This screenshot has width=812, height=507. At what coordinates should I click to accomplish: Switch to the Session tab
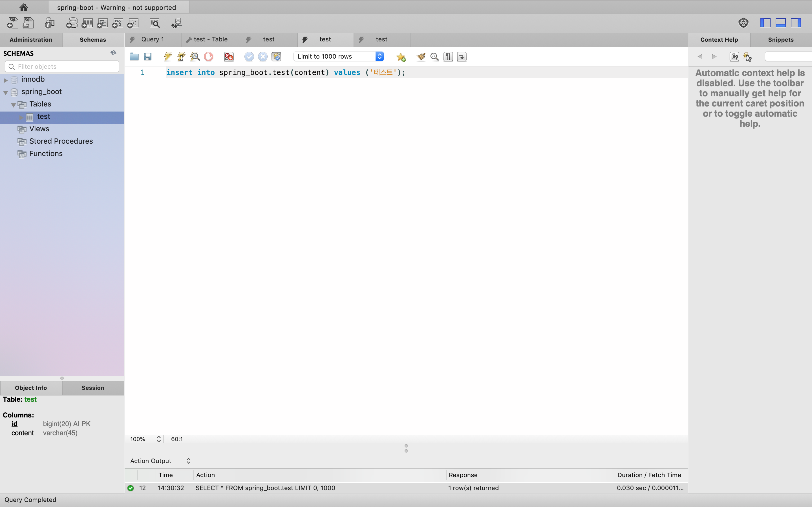coord(92,388)
